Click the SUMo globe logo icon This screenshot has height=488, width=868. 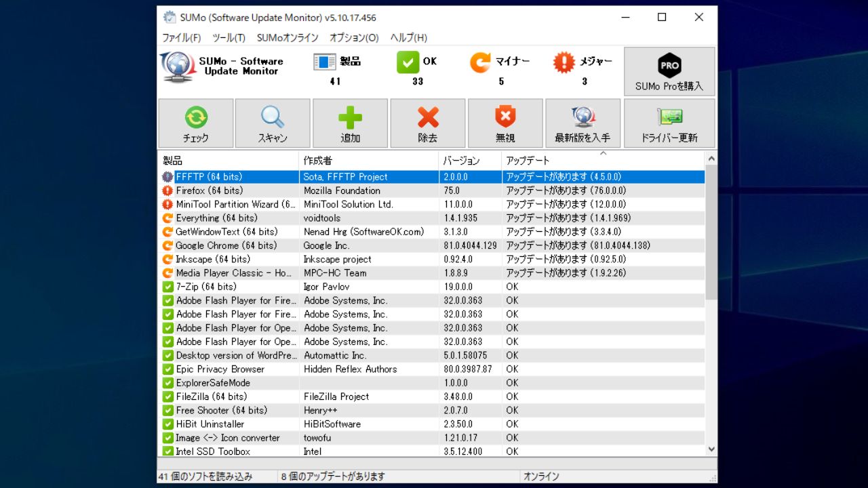pos(178,67)
